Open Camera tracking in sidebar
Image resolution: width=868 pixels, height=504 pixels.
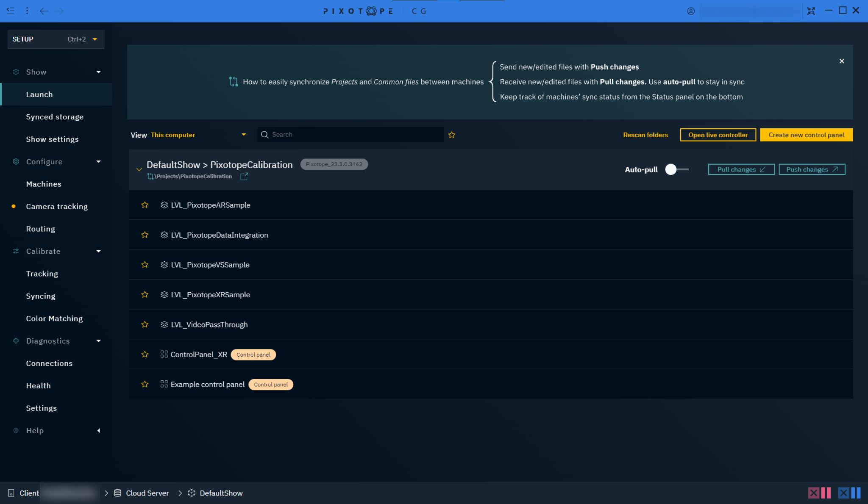coord(57,206)
